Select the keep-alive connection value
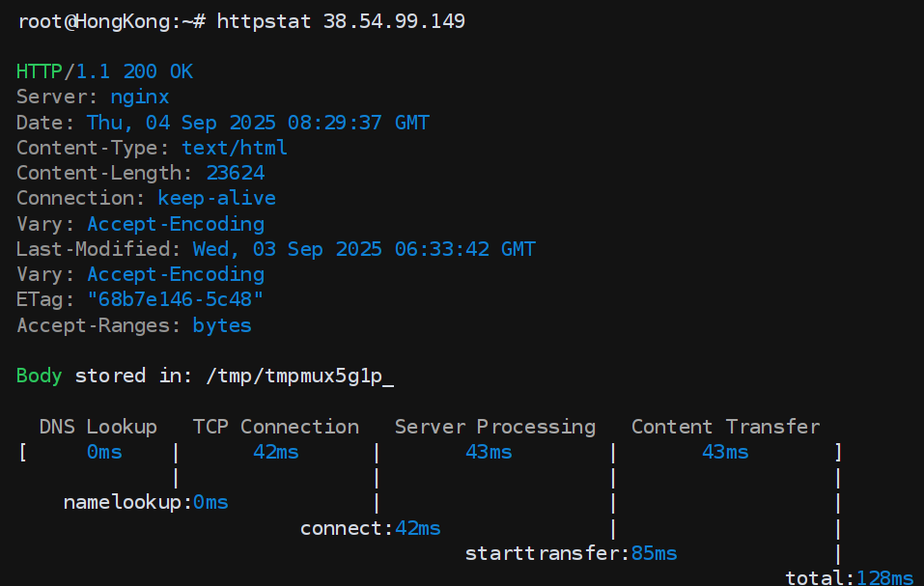Image resolution: width=924 pixels, height=586 pixels. [216, 198]
